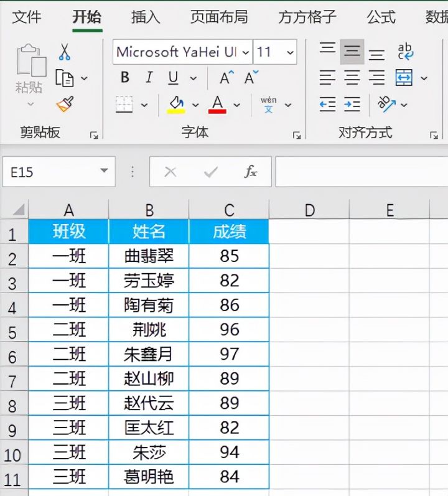Select cell containing 曲翡翠
448x496 pixels.
tap(149, 256)
